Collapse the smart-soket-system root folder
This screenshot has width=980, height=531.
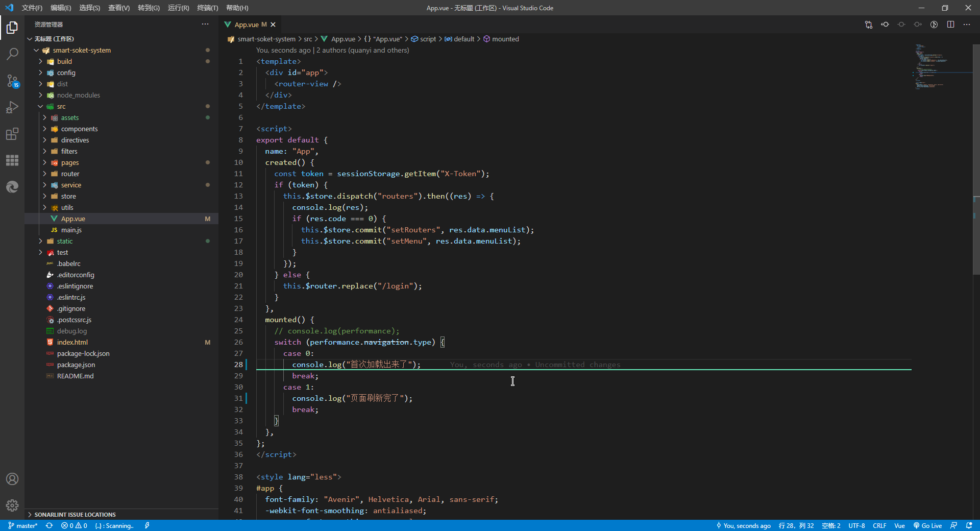121,50
